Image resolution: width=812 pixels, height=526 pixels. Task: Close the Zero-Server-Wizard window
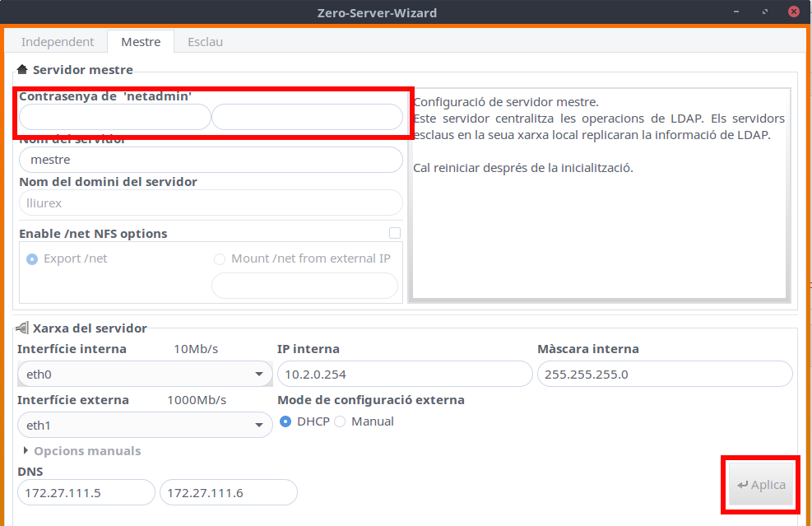coord(793,12)
